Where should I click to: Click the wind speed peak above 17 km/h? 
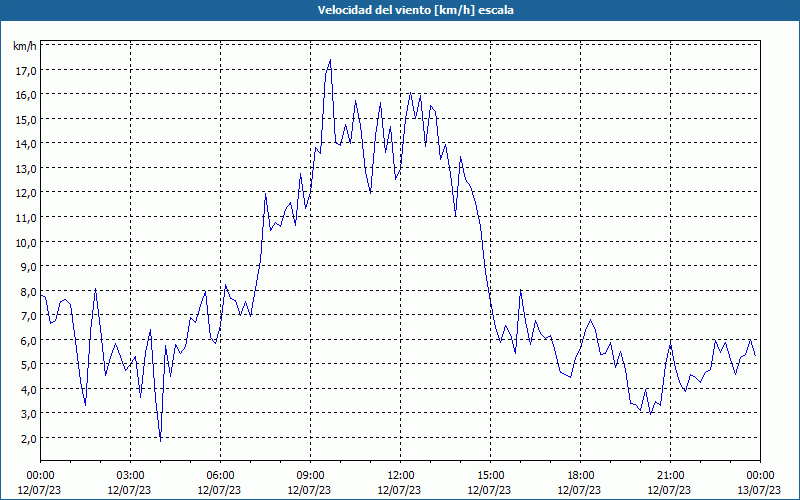(330, 60)
